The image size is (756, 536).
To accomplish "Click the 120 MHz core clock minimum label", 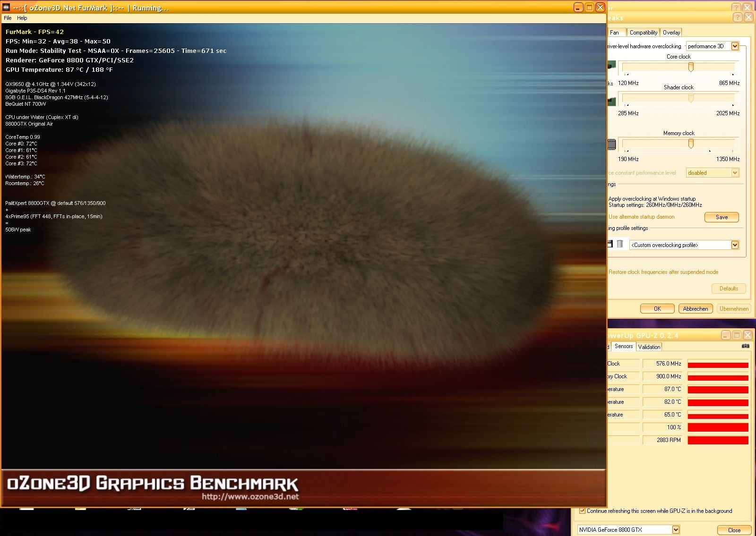I will (x=628, y=83).
